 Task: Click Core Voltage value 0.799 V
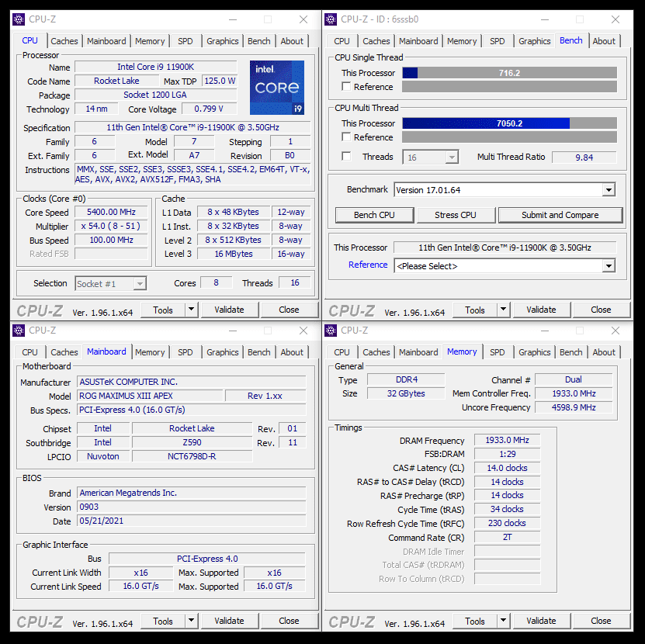(x=209, y=109)
